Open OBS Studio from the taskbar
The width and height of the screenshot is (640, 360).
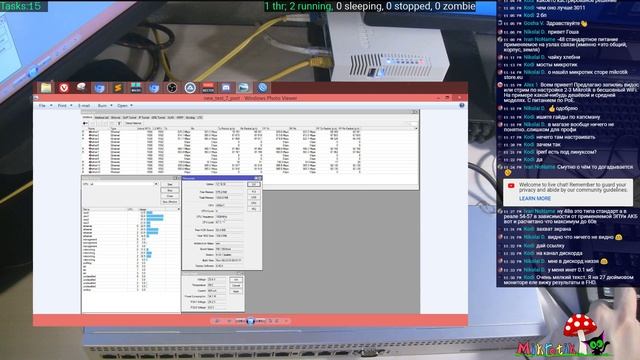coord(172,88)
